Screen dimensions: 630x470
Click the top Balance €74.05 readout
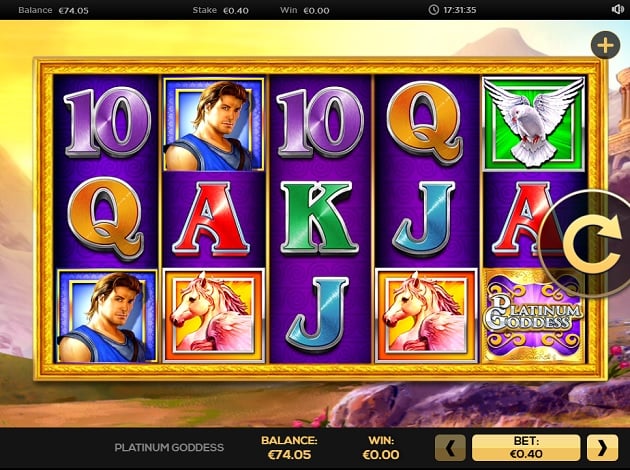[53, 10]
